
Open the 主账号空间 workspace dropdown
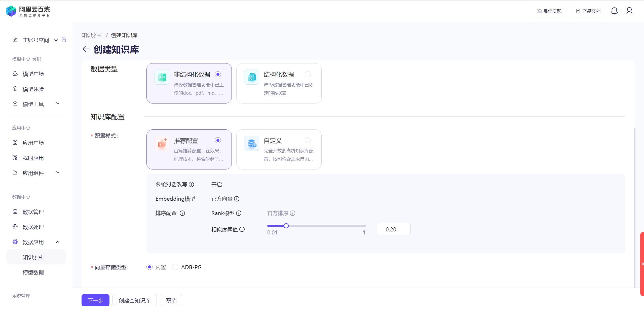pos(56,40)
